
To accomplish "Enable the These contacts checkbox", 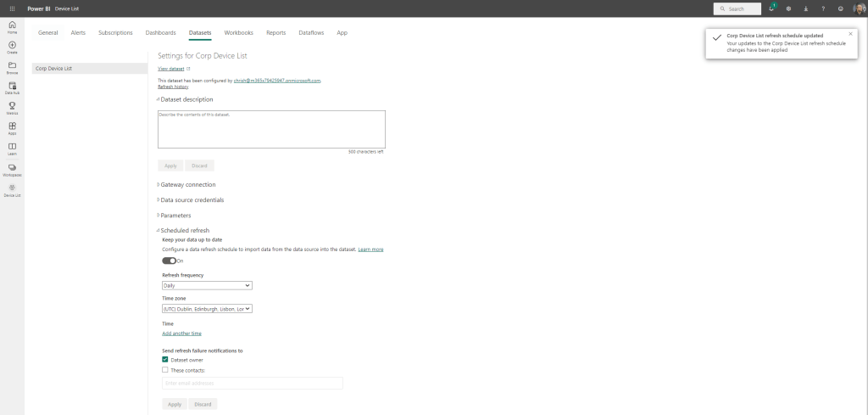I will [165, 370].
